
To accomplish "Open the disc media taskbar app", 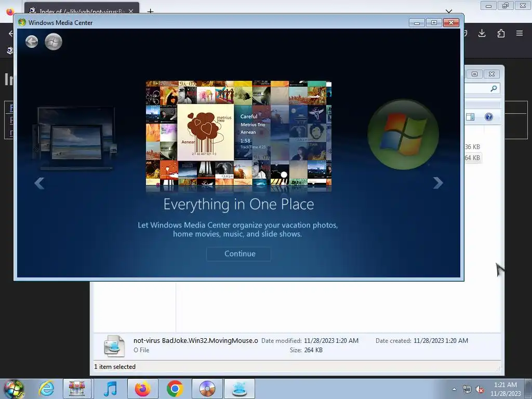I will 207,389.
